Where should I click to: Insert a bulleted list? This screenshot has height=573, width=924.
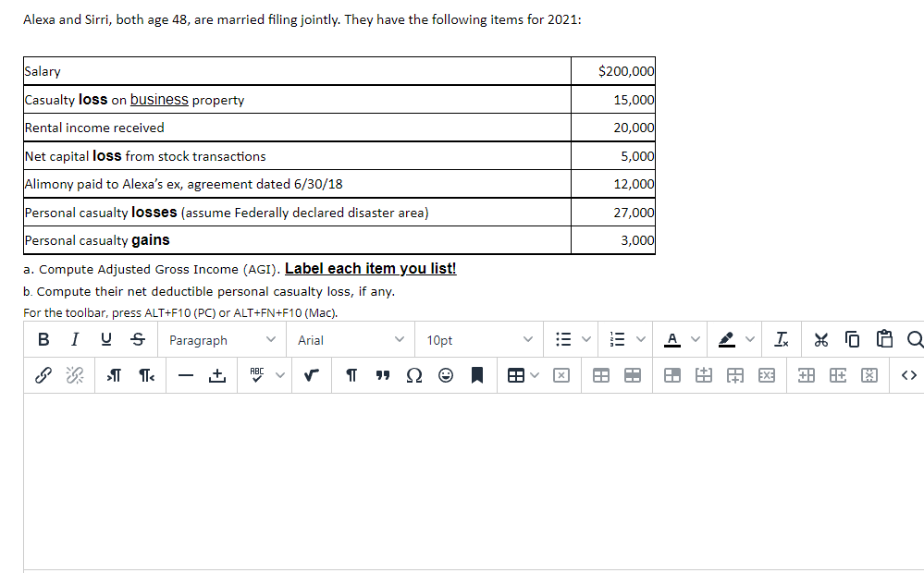point(563,339)
